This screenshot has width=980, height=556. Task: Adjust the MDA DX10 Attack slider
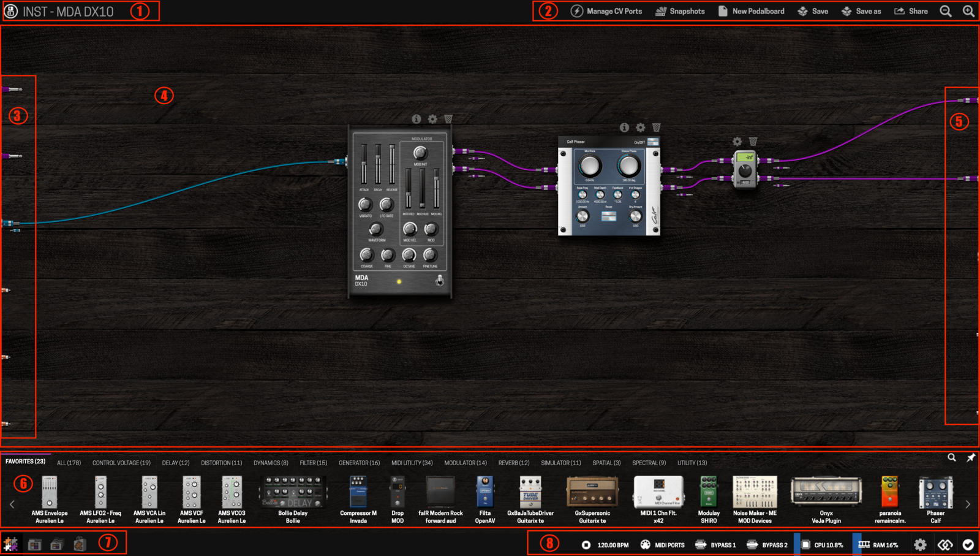point(364,164)
